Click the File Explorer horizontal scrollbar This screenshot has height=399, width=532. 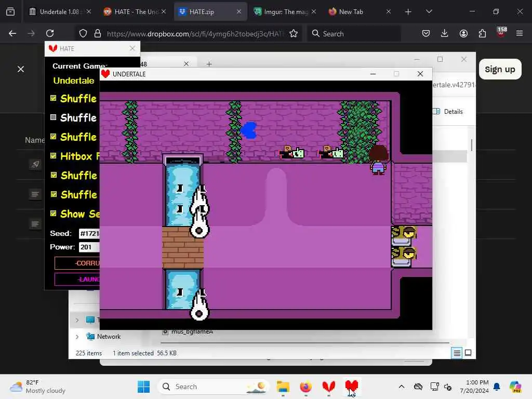[304, 343]
